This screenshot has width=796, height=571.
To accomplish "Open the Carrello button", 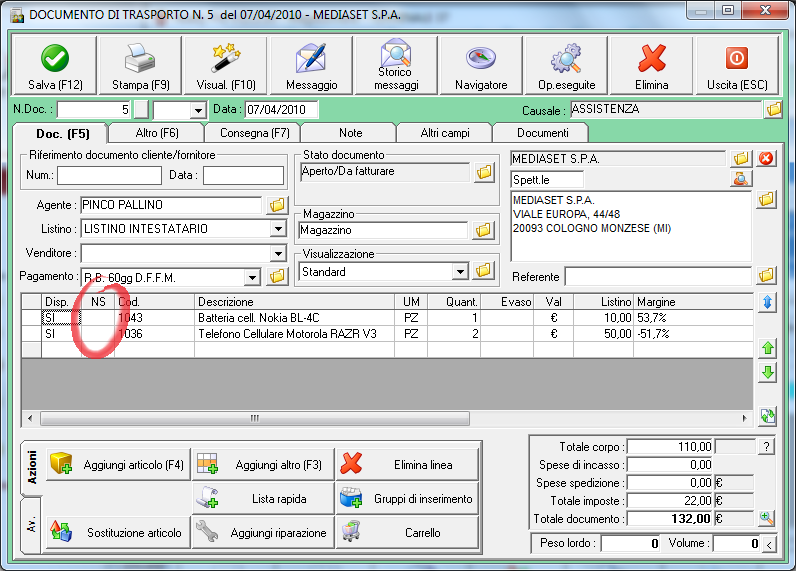I will (408, 532).
